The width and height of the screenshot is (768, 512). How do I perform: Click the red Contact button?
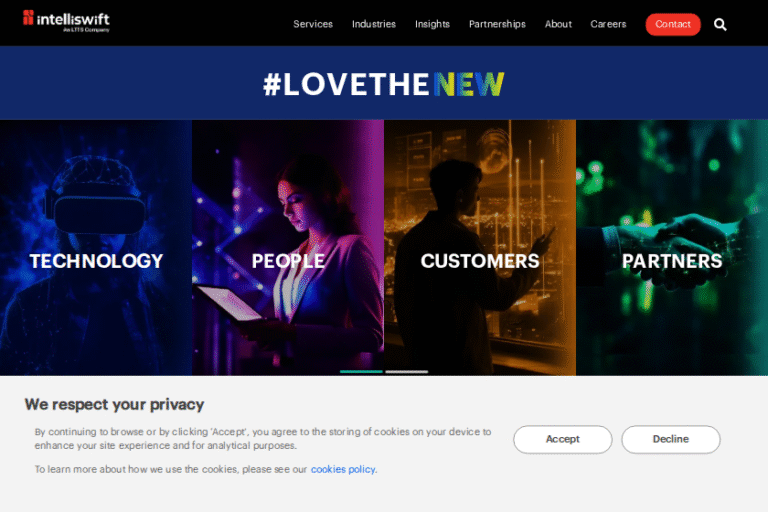[x=672, y=24]
